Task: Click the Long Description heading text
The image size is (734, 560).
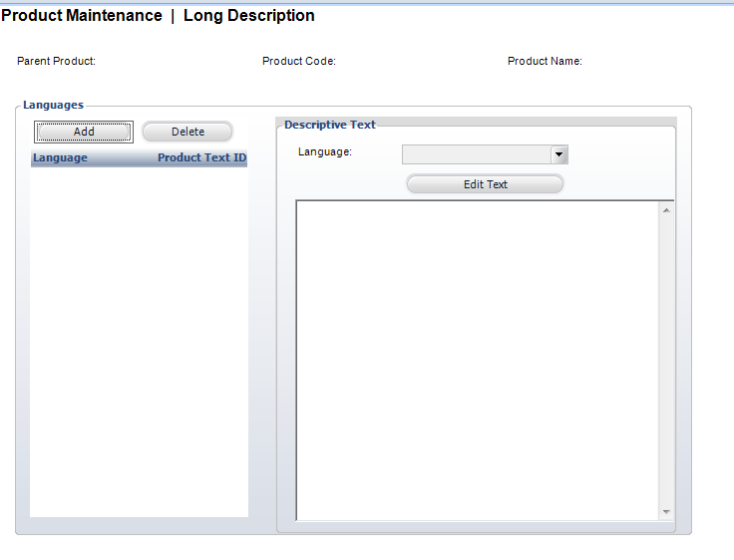Action: [249, 16]
